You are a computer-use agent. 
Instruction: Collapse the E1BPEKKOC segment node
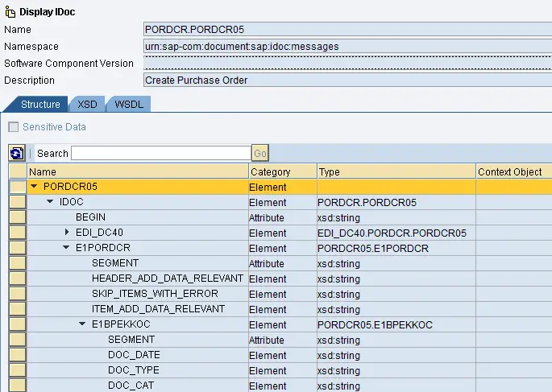pos(82,324)
